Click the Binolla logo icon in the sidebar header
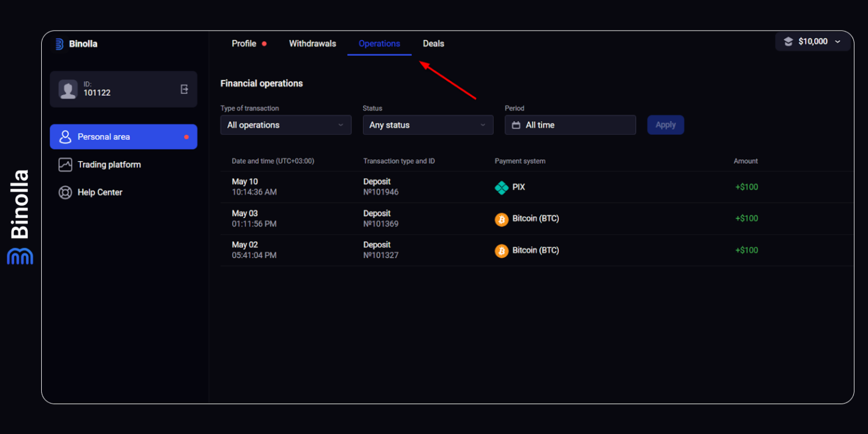Viewport: 868px width, 434px height. click(x=59, y=44)
